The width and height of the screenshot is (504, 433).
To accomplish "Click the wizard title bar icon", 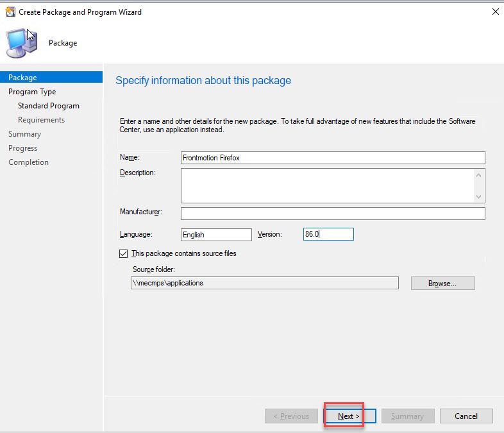I will [x=10, y=12].
